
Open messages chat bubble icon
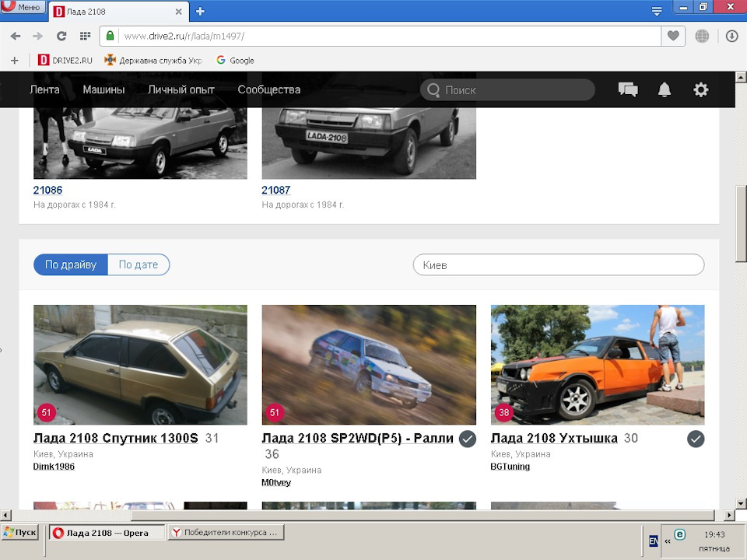[628, 89]
